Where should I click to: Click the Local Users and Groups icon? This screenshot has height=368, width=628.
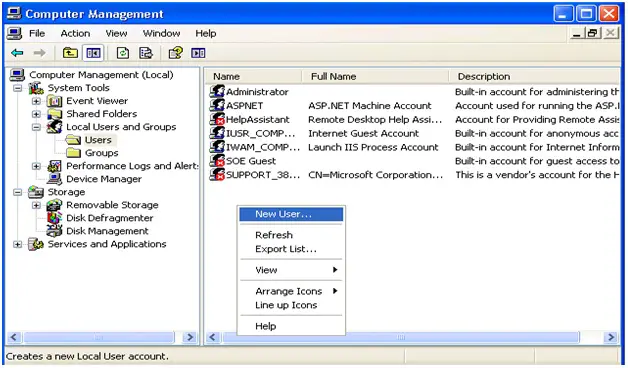[x=54, y=127]
